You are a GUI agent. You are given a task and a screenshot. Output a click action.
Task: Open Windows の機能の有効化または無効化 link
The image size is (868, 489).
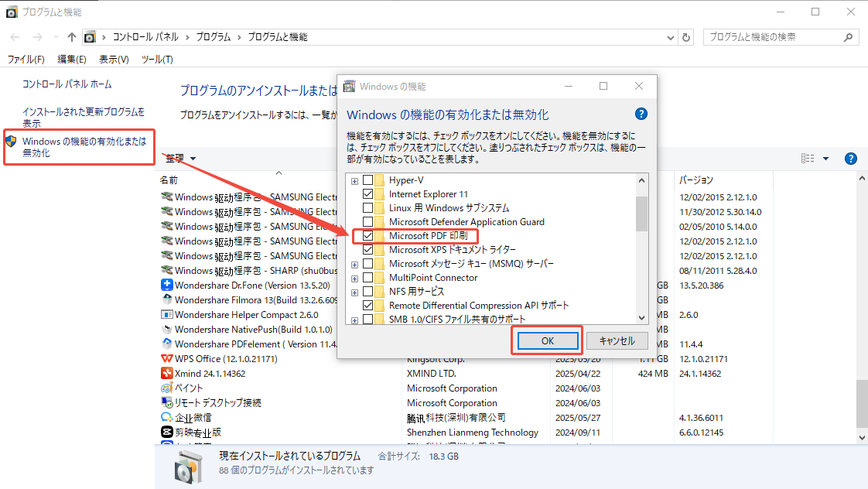[84, 147]
